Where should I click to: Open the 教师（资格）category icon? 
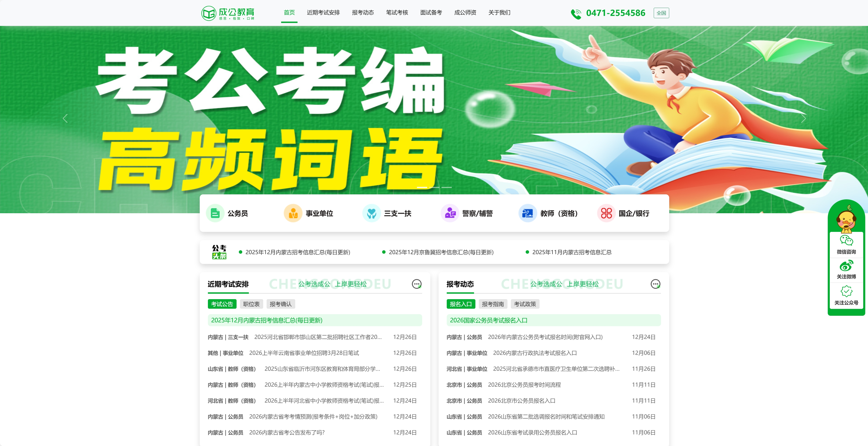click(x=527, y=213)
